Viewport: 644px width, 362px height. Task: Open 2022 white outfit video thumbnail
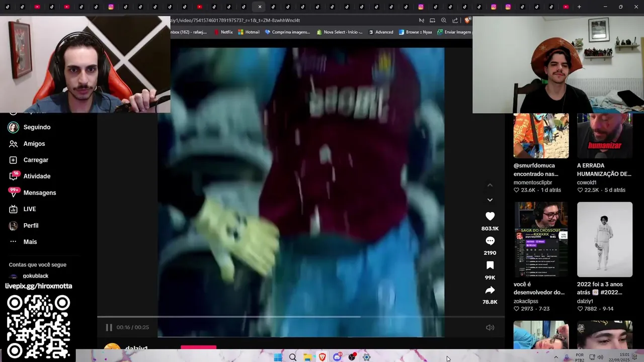[x=605, y=239]
